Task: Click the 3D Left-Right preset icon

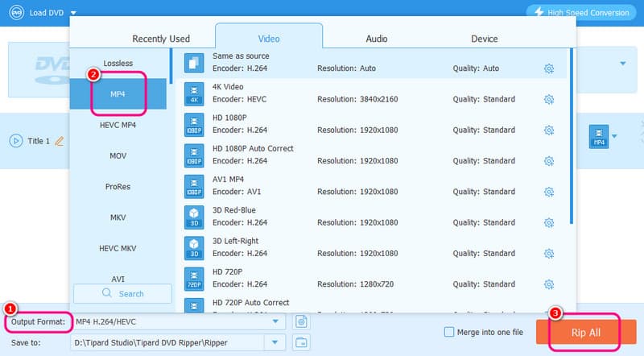Action: (194, 248)
